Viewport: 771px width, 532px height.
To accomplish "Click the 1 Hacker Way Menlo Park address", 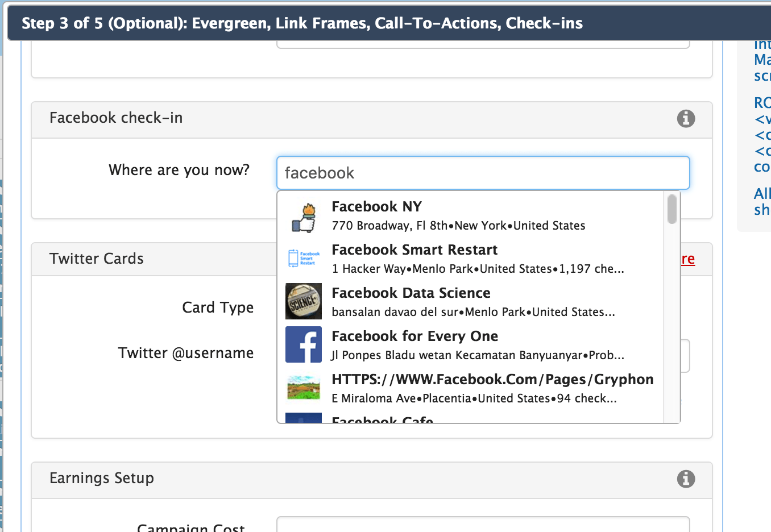I will pyautogui.click(x=478, y=269).
